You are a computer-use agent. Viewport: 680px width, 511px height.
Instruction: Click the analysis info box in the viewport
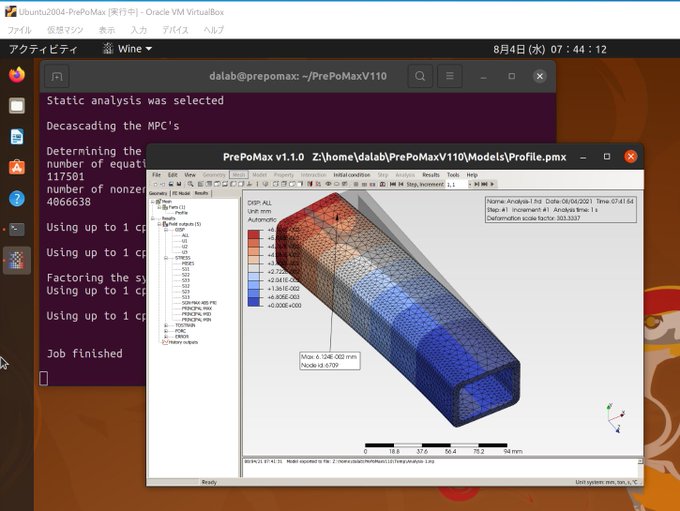[x=560, y=210]
